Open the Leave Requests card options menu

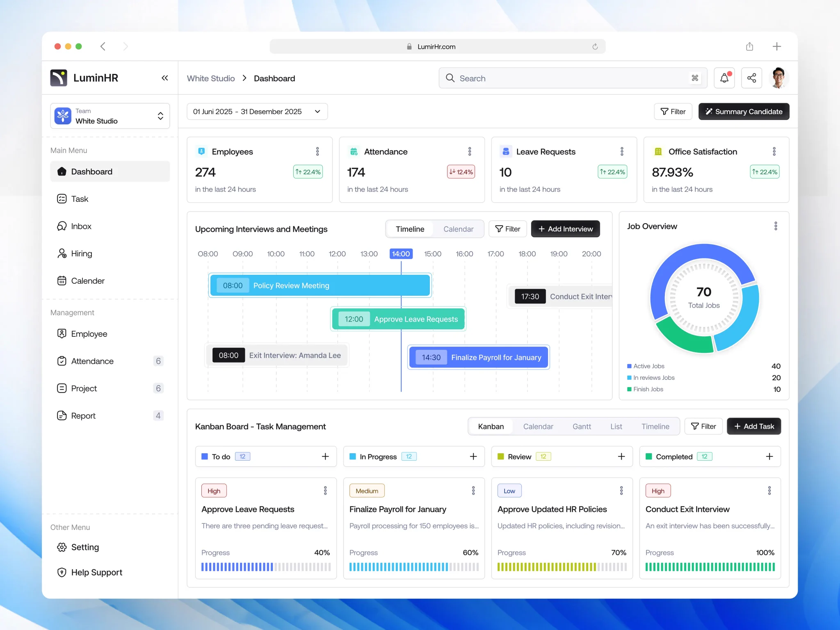pos(622,151)
